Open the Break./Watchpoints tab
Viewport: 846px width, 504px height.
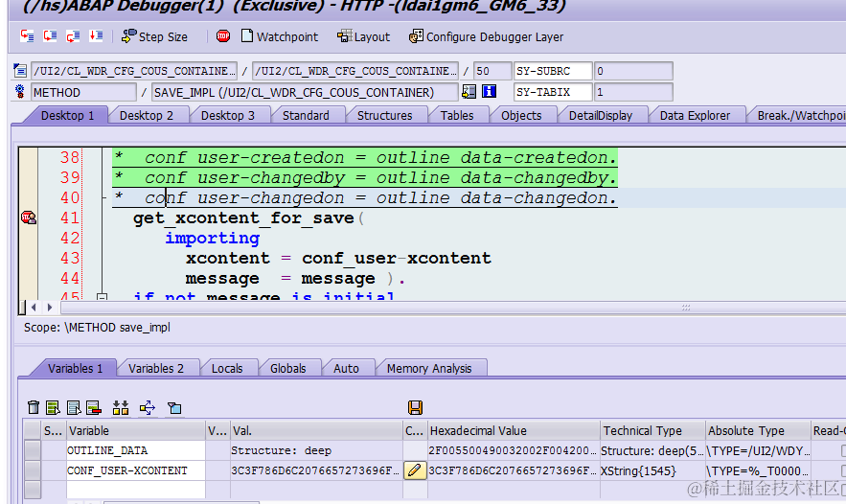800,116
